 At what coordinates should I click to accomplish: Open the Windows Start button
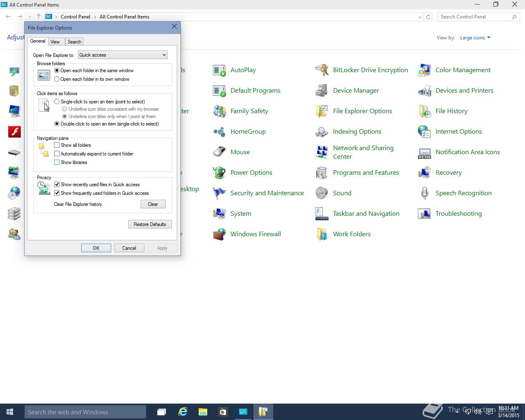(x=10, y=412)
